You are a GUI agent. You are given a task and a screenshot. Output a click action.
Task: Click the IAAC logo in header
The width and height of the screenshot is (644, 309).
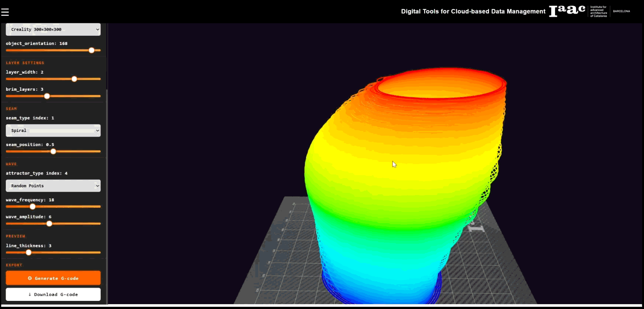567,11
